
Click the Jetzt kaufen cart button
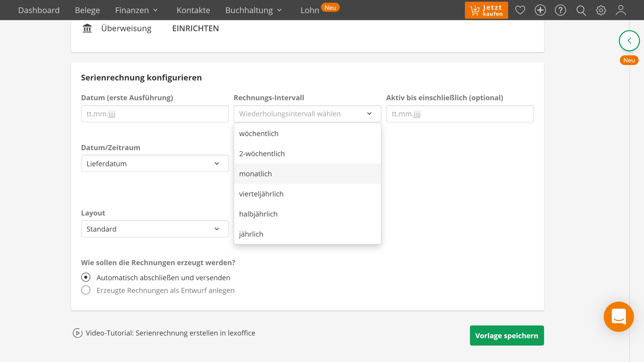[486, 10]
